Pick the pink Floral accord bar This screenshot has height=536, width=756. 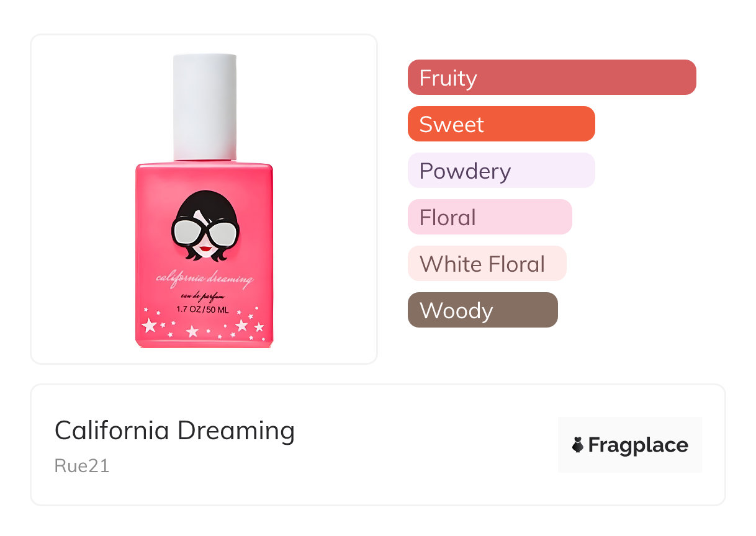(489, 217)
